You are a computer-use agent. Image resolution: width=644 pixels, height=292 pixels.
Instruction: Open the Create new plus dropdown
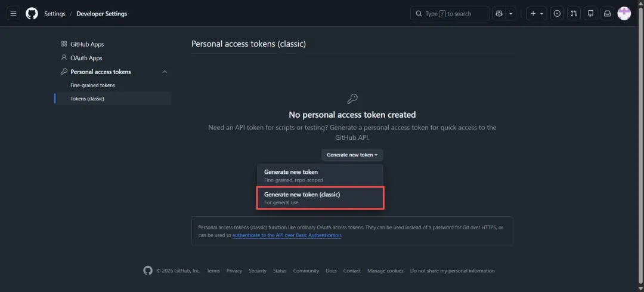tap(537, 14)
